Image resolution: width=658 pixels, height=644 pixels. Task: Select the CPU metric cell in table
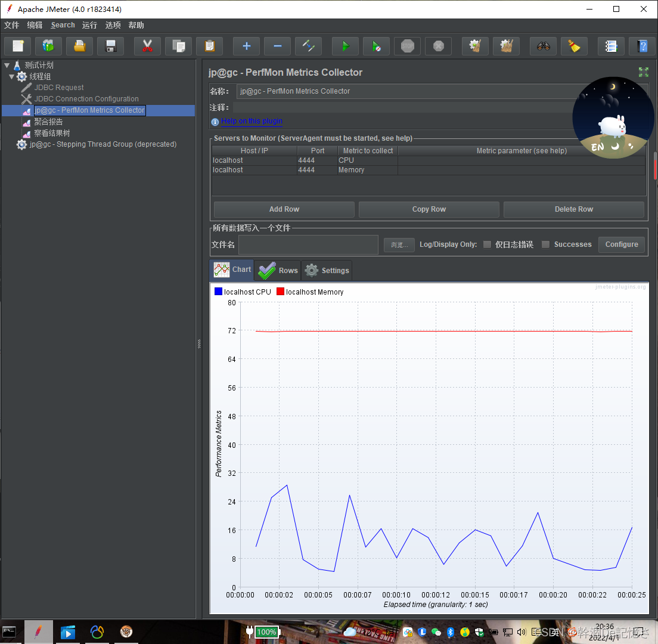(x=367, y=160)
